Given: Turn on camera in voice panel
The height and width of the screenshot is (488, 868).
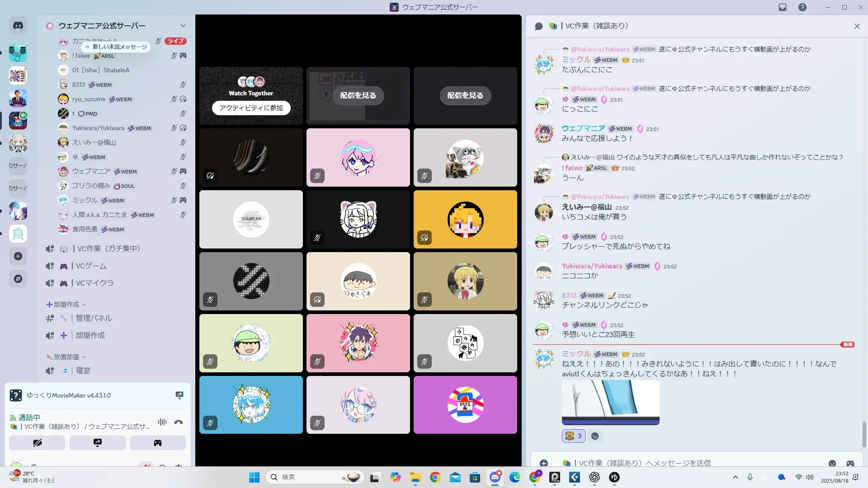Looking at the screenshot, I should (37, 443).
